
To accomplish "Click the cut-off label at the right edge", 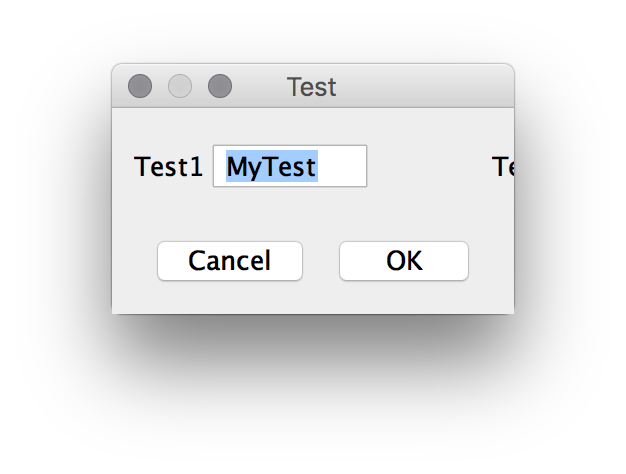I will pos(503,167).
